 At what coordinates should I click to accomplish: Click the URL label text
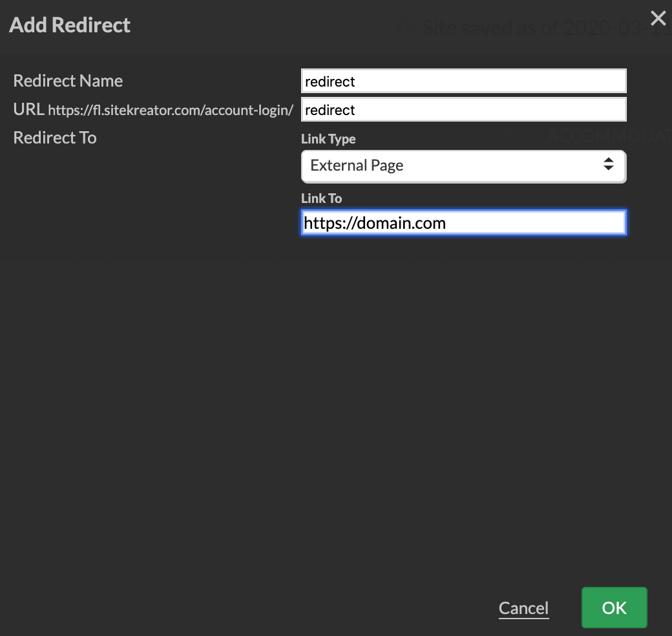(x=28, y=110)
